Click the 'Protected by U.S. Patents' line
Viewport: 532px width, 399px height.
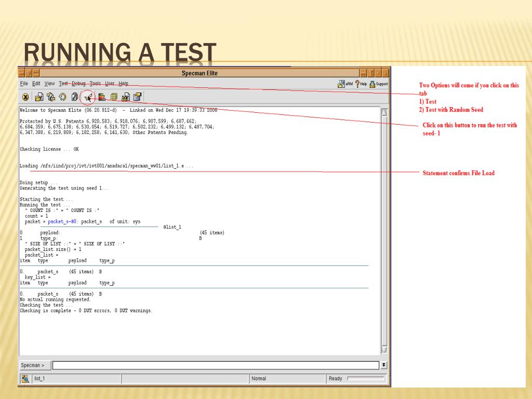108,122
